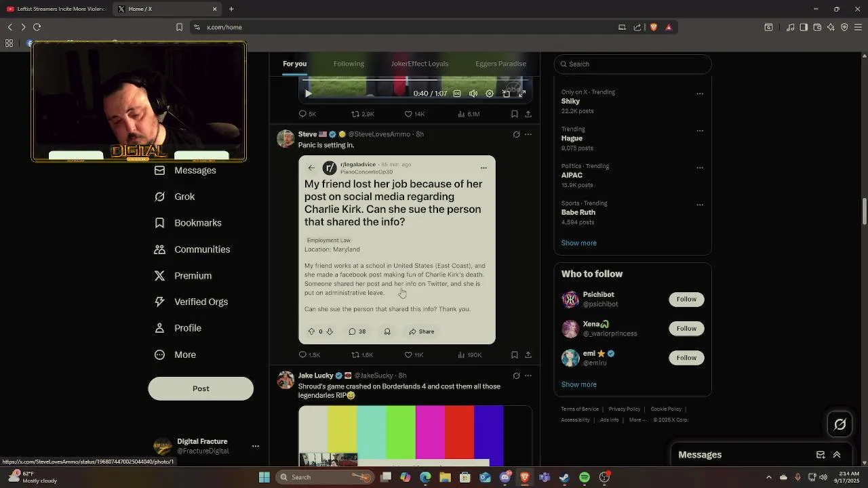Like the post with 14K likes

(x=414, y=114)
